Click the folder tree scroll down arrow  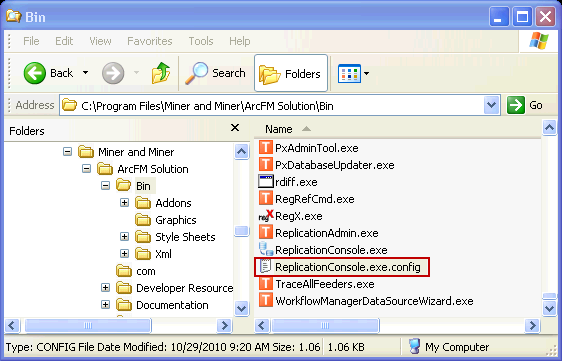coord(242,308)
